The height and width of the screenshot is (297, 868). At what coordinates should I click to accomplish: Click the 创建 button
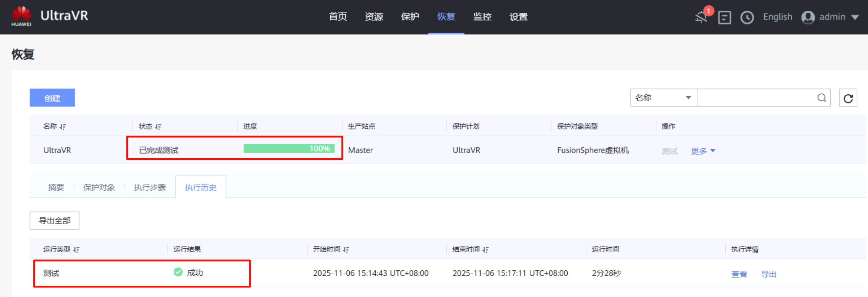pos(52,98)
